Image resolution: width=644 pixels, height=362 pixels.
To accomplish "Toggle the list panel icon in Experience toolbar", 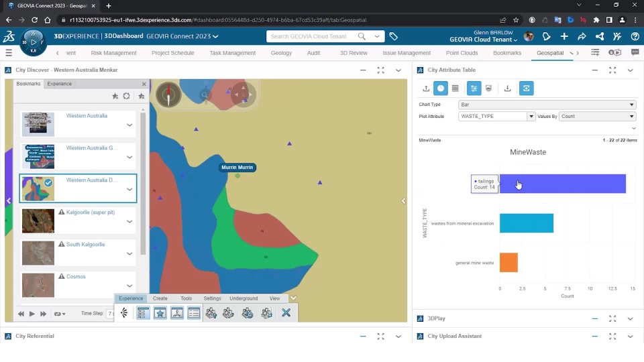I will point(194,313).
